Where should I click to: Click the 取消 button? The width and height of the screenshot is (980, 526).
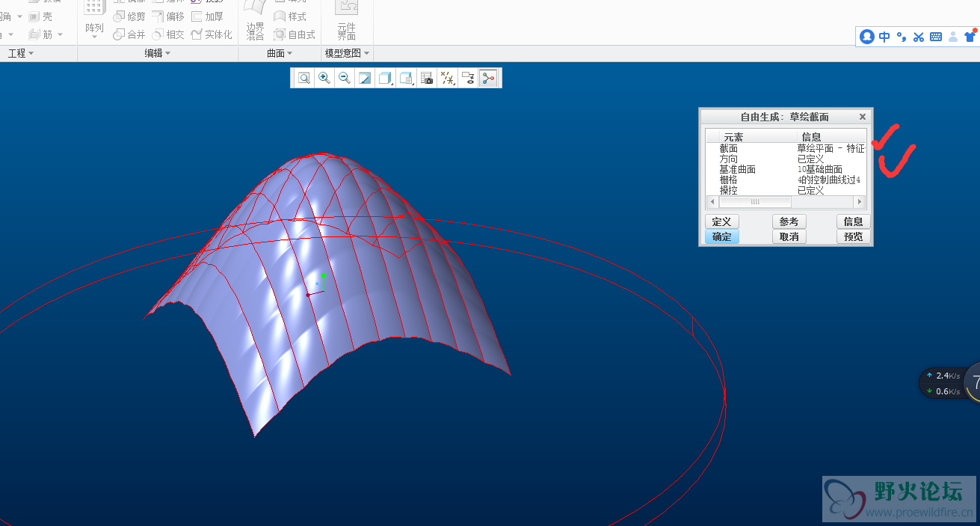click(x=789, y=236)
